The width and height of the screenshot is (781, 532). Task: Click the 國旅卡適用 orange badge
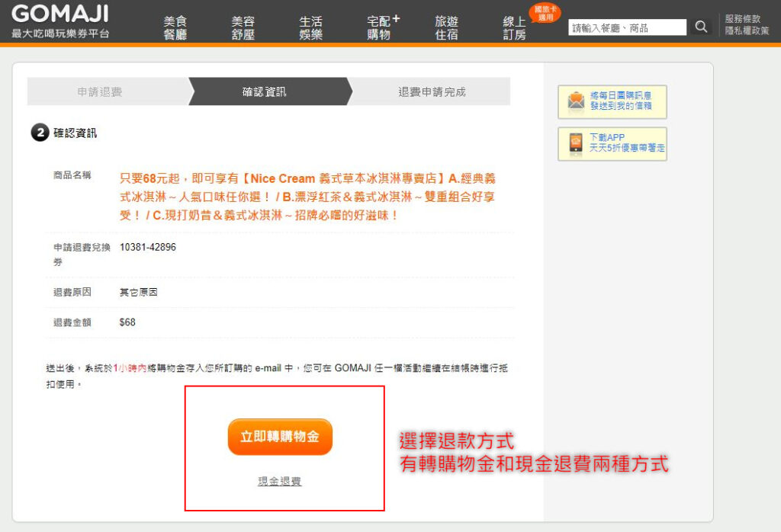pos(545,12)
